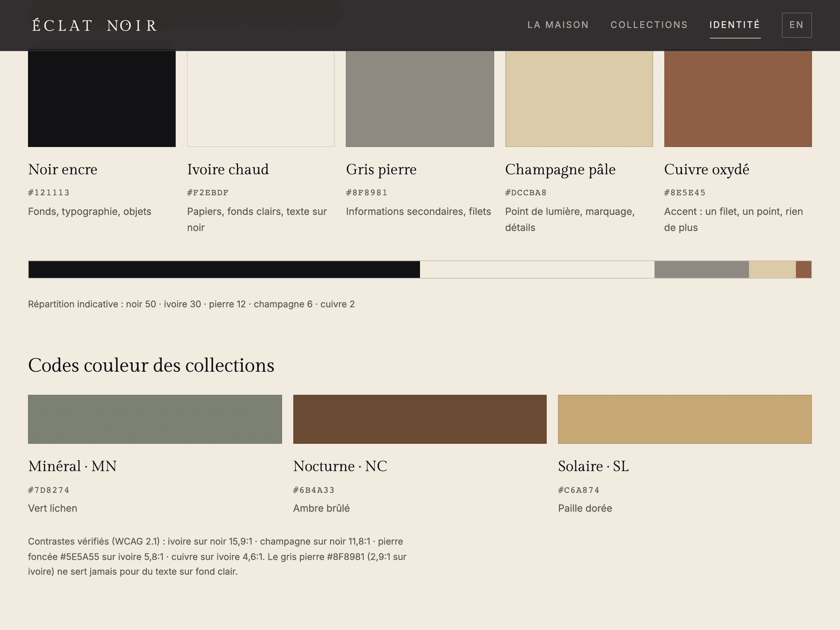Click the Cuivre oxydé title
Image resolution: width=840 pixels, height=630 pixels.
pyautogui.click(x=707, y=169)
